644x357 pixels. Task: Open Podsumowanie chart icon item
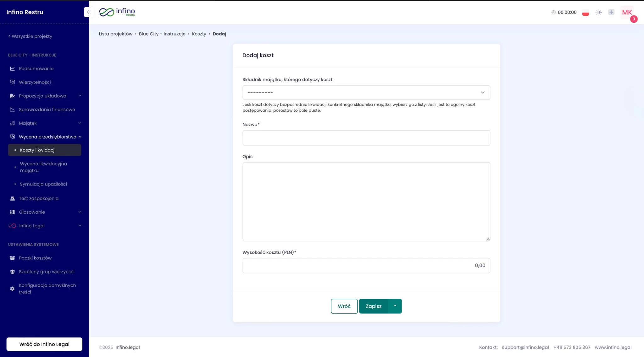pyautogui.click(x=36, y=69)
